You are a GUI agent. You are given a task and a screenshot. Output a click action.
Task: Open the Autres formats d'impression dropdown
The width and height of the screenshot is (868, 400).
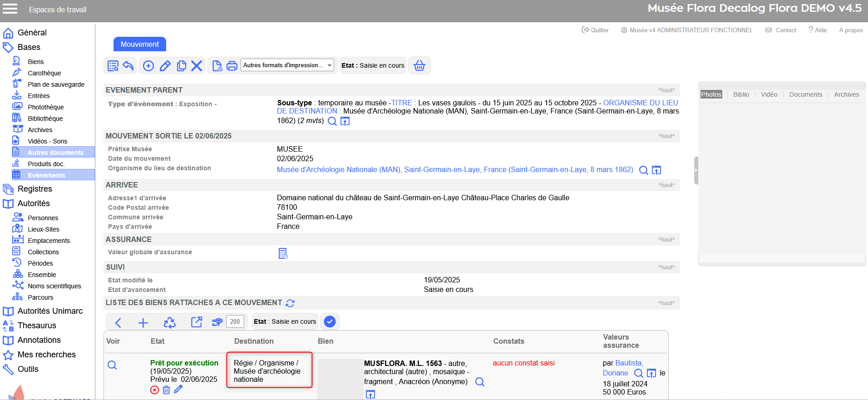[287, 65]
